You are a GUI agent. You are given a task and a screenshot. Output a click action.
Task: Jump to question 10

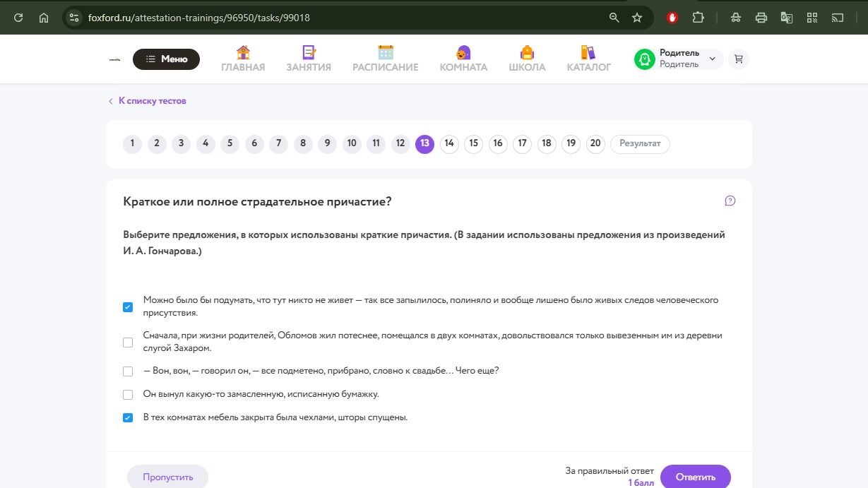(352, 144)
